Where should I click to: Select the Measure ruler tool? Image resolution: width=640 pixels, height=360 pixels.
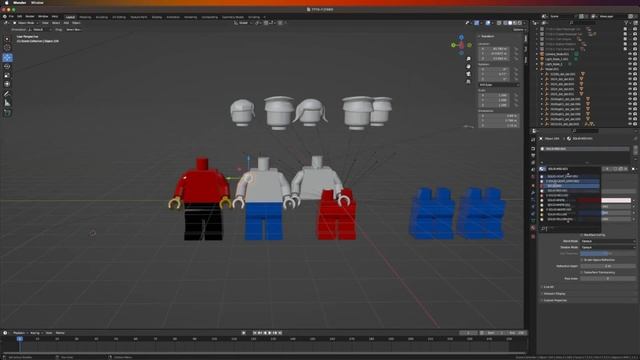(7, 103)
